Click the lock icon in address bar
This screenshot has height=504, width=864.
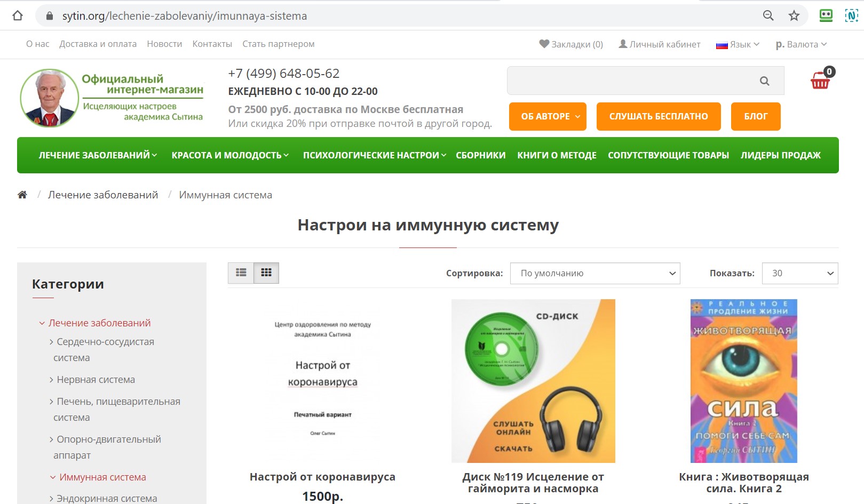click(x=50, y=16)
